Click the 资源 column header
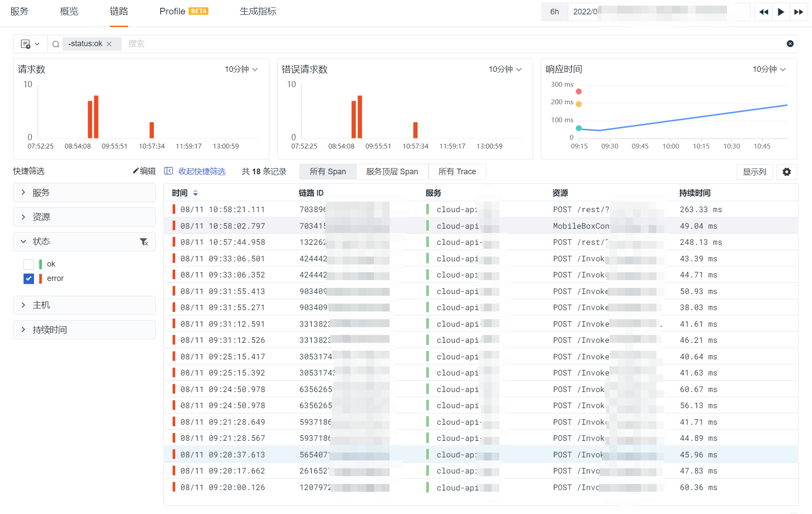 tap(560, 193)
